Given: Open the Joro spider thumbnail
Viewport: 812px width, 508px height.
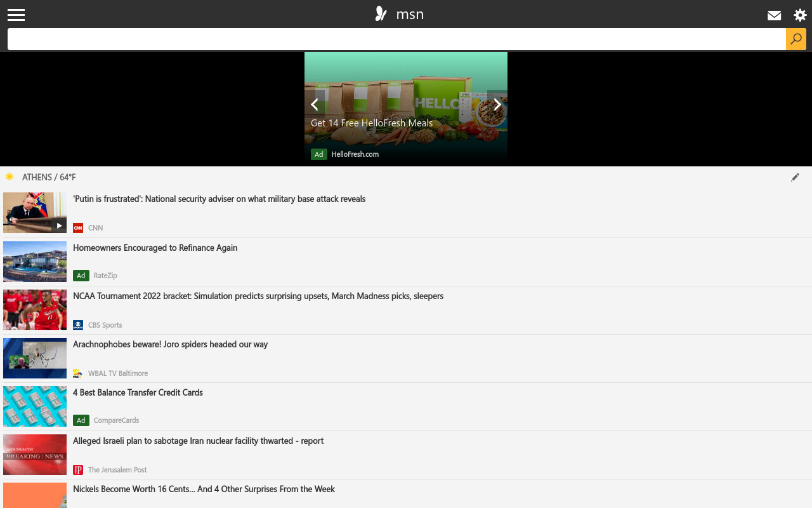Looking at the screenshot, I should [x=35, y=358].
